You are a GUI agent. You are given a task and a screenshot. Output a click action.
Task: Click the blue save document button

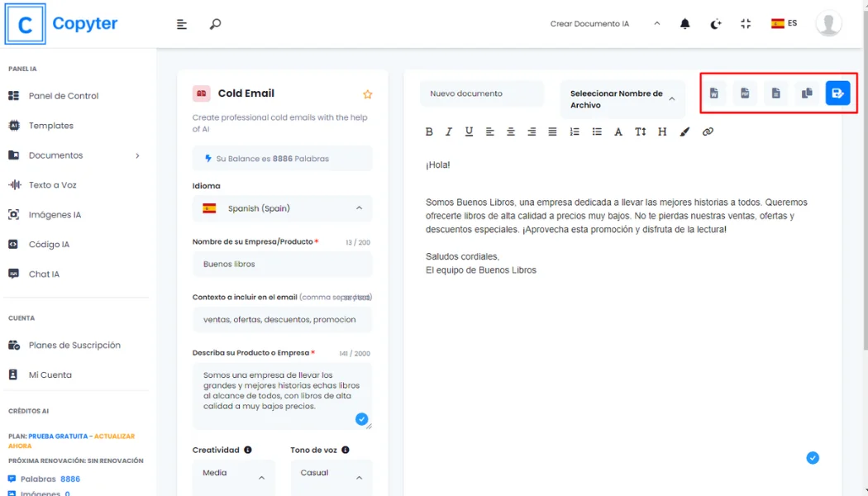pyautogui.click(x=837, y=93)
